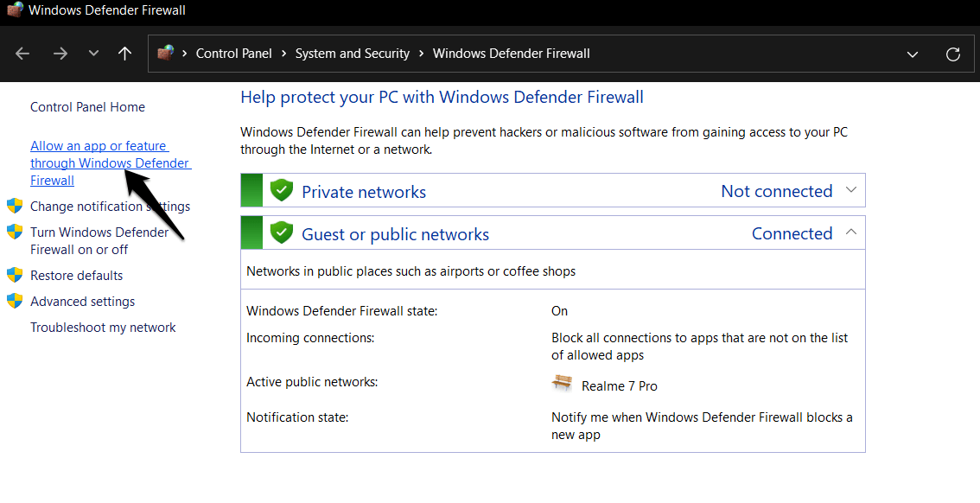Viewport: 980px width, 503px height.
Task: Click the Realme 7 Pro network icon
Action: [x=562, y=383]
